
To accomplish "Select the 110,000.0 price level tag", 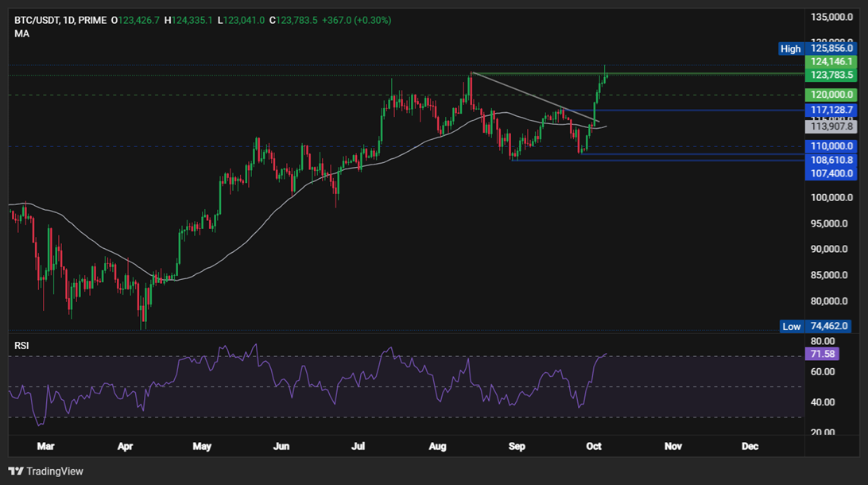I will click(831, 146).
